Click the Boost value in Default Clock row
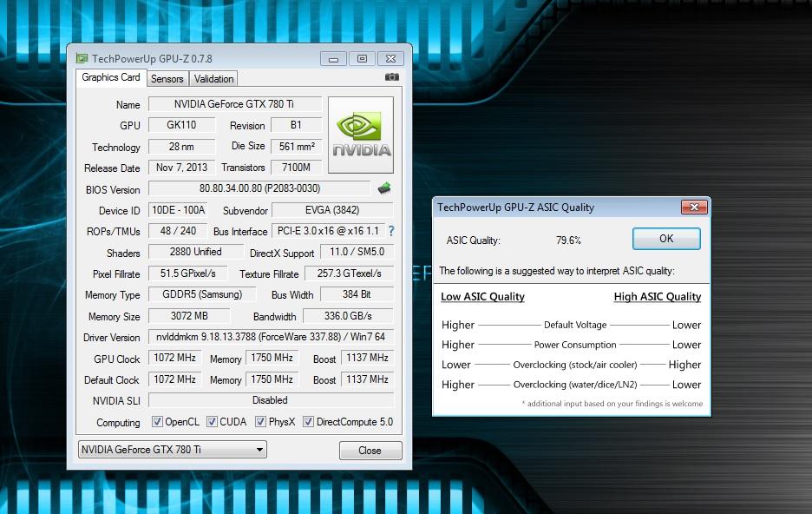This screenshot has width=812, height=514. [x=367, y=379]
